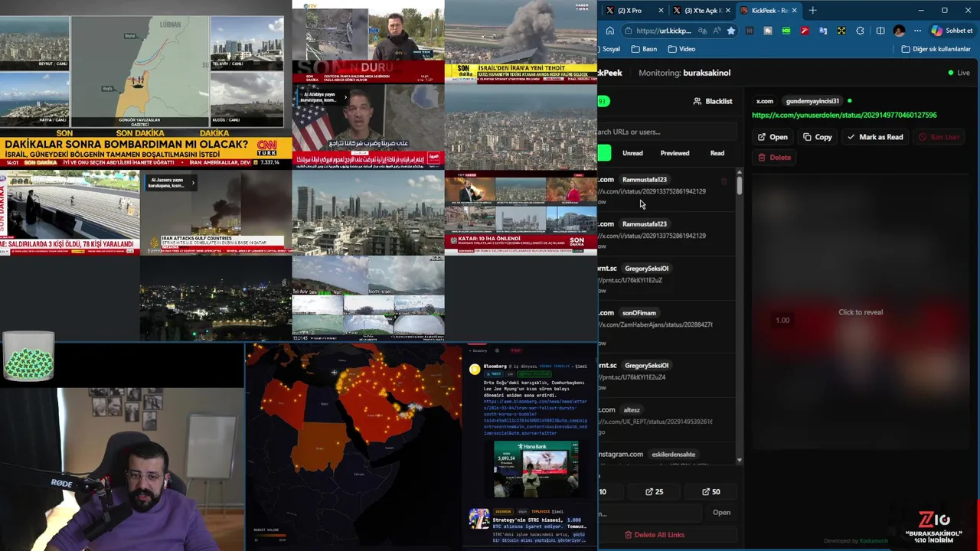The image size is (980, 551).
Task: Click the link list scrollbar
Action: coord(739,185)
